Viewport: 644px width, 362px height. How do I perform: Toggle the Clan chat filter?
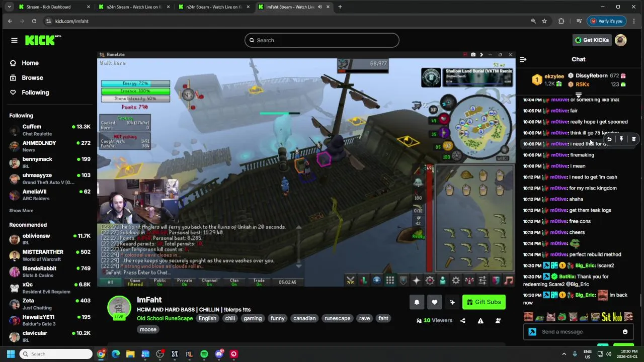point(234,282)
